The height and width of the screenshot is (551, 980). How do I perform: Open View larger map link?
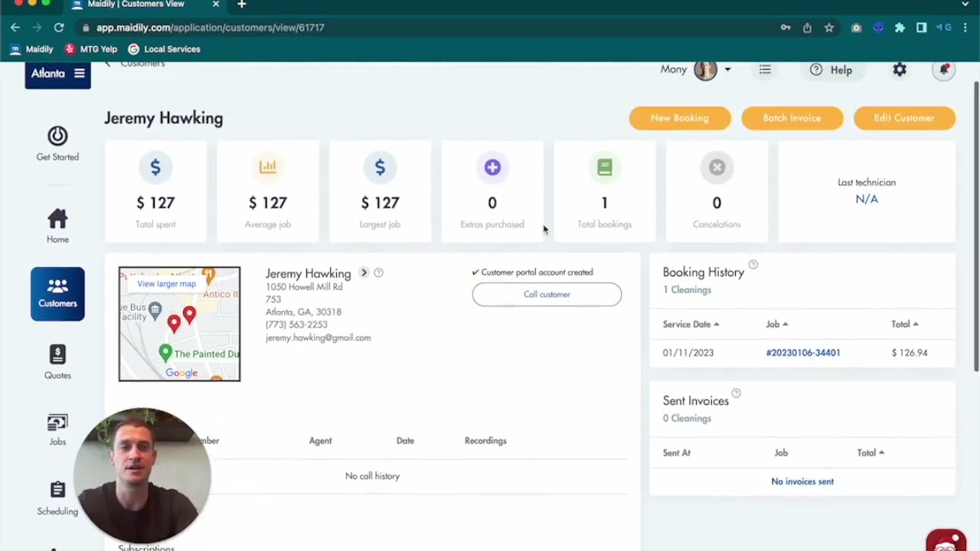point(166,284)
